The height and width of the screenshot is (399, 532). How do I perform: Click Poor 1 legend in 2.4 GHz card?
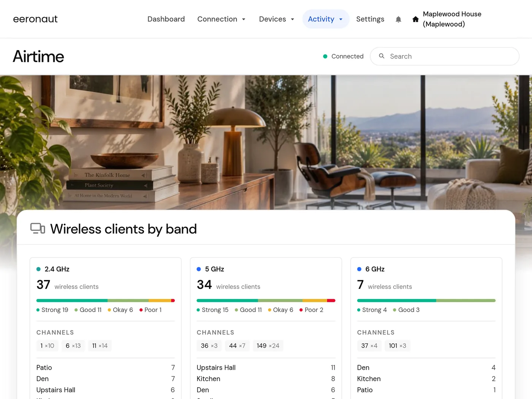(x=150, y=310)
